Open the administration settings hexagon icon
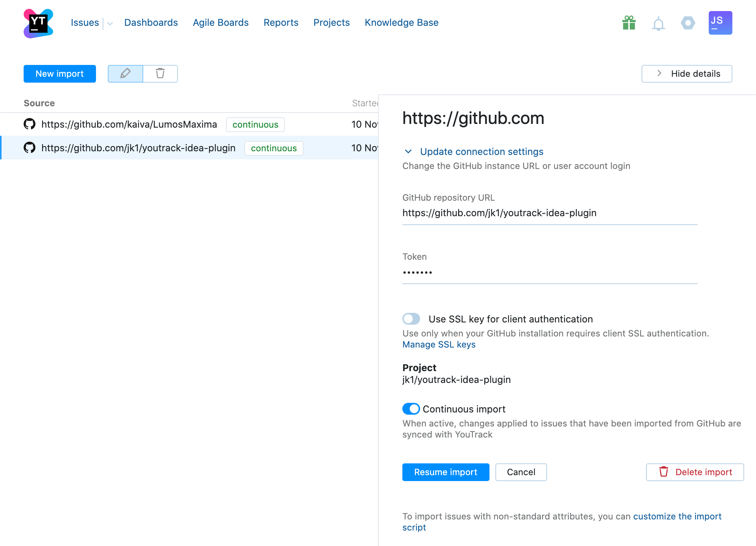The height and width of the screenshot is (546, 756). [688, 23]
